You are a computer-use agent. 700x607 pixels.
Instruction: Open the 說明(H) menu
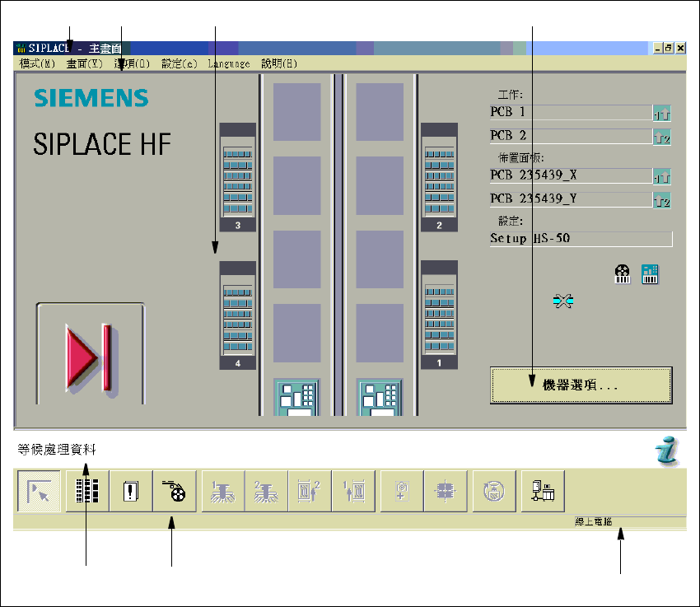coord(279,63)
